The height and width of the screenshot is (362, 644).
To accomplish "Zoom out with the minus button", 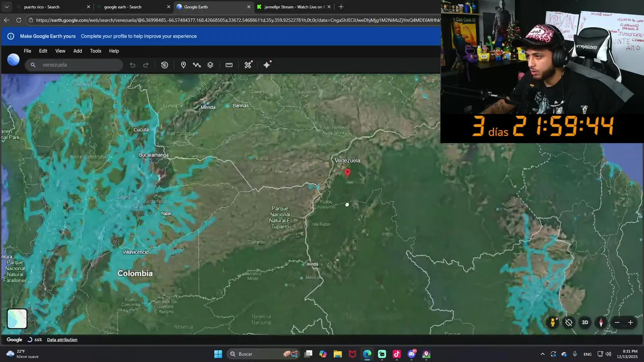I will [x=617, y=322].
